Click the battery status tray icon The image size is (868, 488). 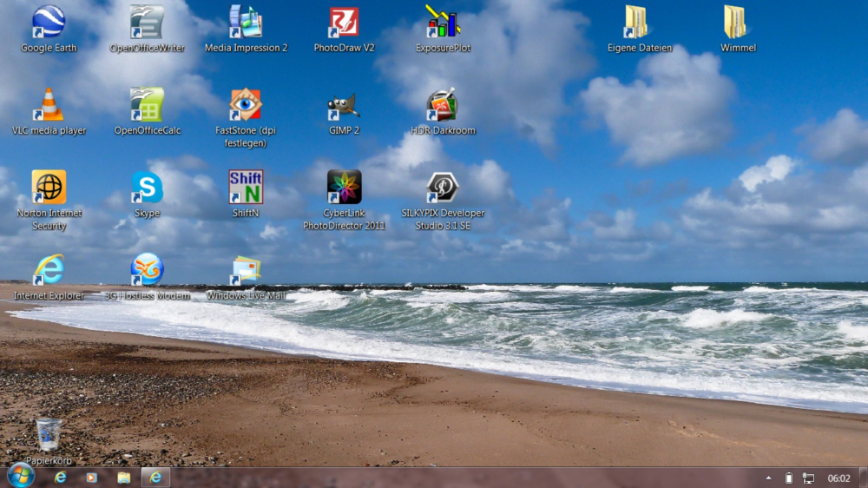coord(789,478)
